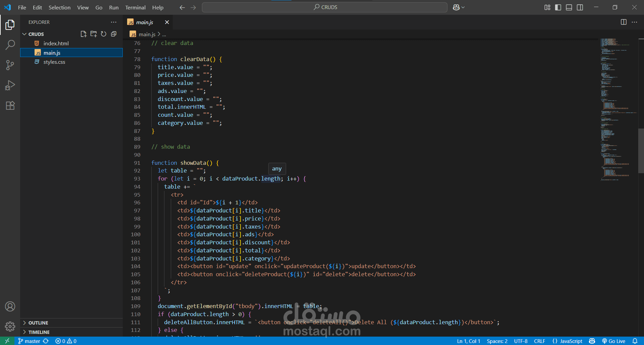644x345 pixels.
Task: Create a new folder in CRUDS
Action: (x=94, y=34)
